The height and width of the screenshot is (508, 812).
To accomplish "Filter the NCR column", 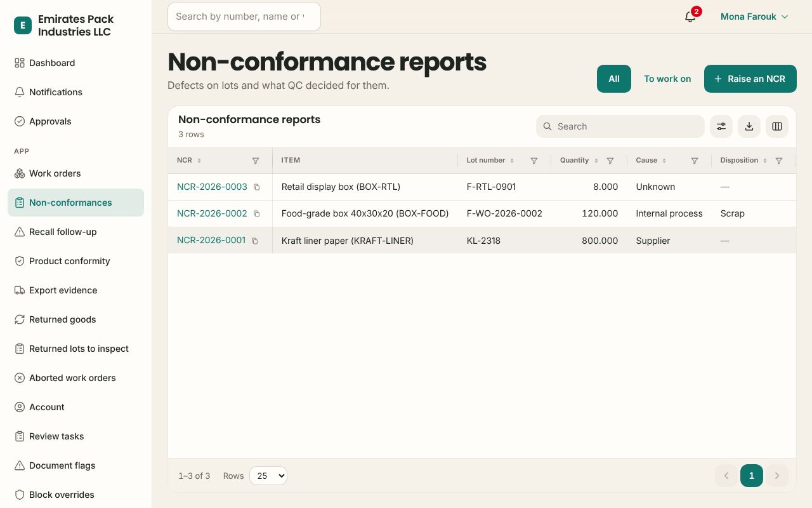I will (x=256, y=161).
